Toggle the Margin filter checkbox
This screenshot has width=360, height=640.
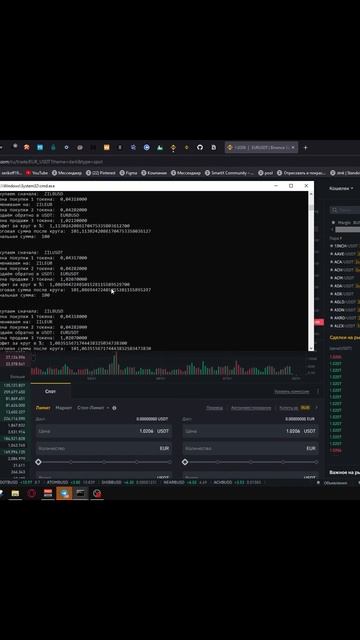click(x=333, y=222)
